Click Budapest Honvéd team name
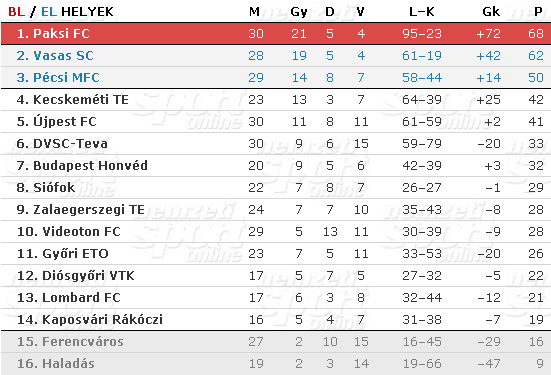The image size is (551, 375). (90, 166)
